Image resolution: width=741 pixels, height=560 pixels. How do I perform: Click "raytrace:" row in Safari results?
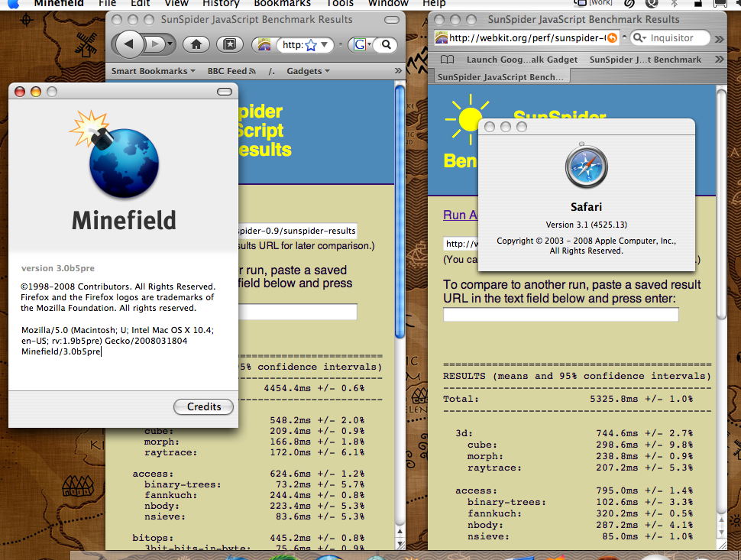(580, 468)
